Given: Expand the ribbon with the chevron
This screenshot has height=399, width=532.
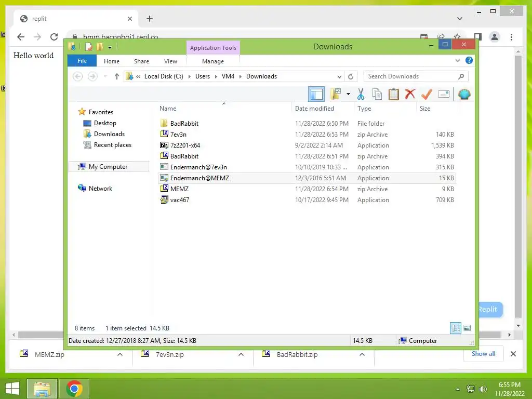Looking at the screenshot, I should (457, 61).
